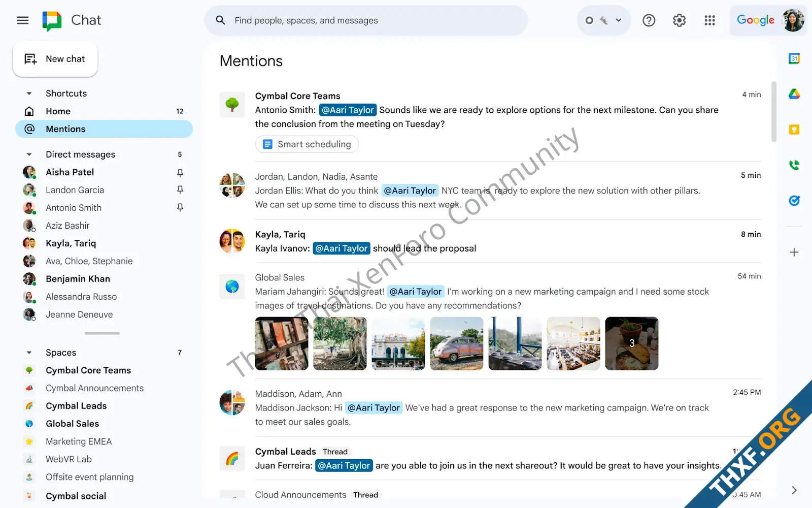Open the Google account profile picture
Image resolution: width=812 pixels, height=508 pixels.
click(793, 20)
